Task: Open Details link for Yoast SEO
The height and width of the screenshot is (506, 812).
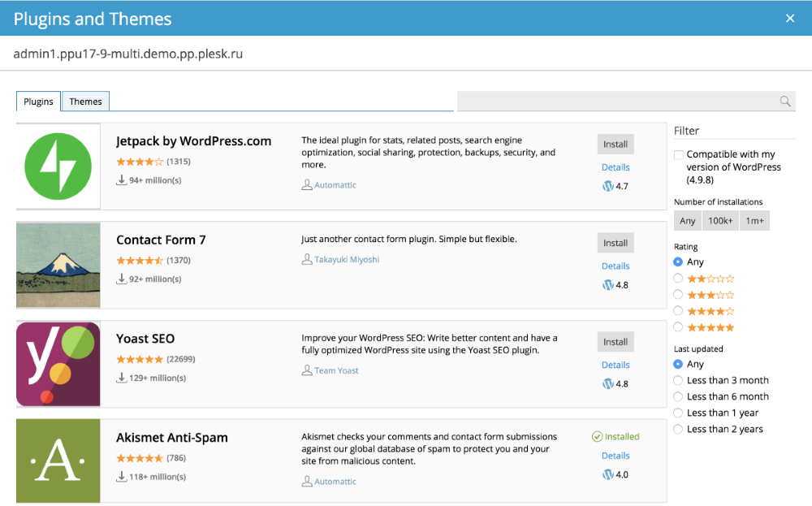Action: (615, 365)
